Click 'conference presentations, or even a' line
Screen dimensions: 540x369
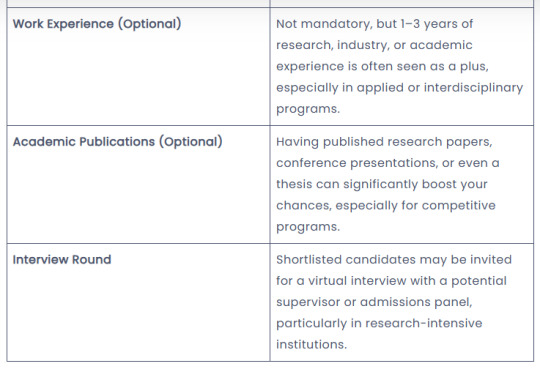tap(388, 163)
